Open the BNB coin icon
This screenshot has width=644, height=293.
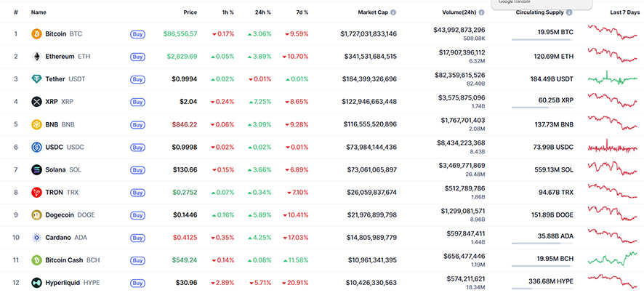(36, 124)
